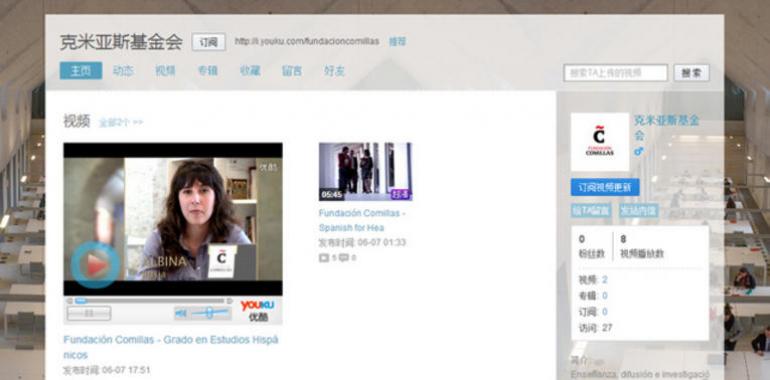Open the Spanish for Hea video thumbnail
Viewport: 770px width, 380px height.
365,171
